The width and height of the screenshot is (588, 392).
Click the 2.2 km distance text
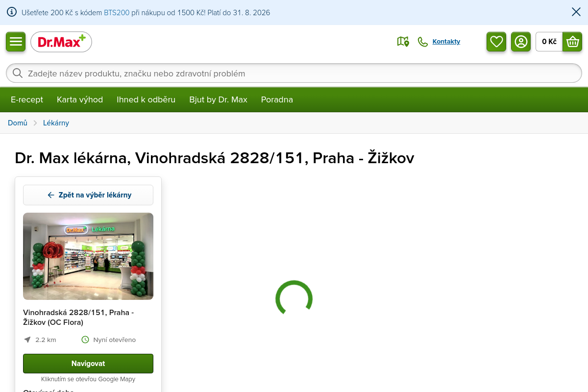(x=46, y=340)
